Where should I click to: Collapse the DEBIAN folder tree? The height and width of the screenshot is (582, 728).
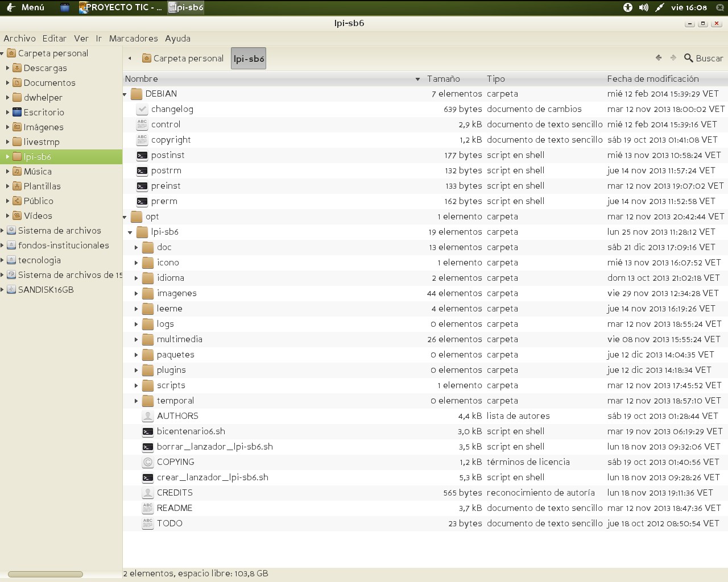125,94
